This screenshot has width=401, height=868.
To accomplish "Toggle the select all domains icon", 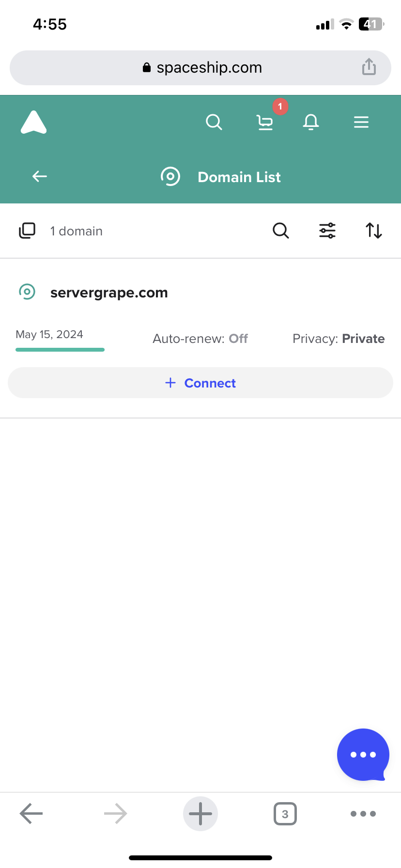I will point(27,231).
